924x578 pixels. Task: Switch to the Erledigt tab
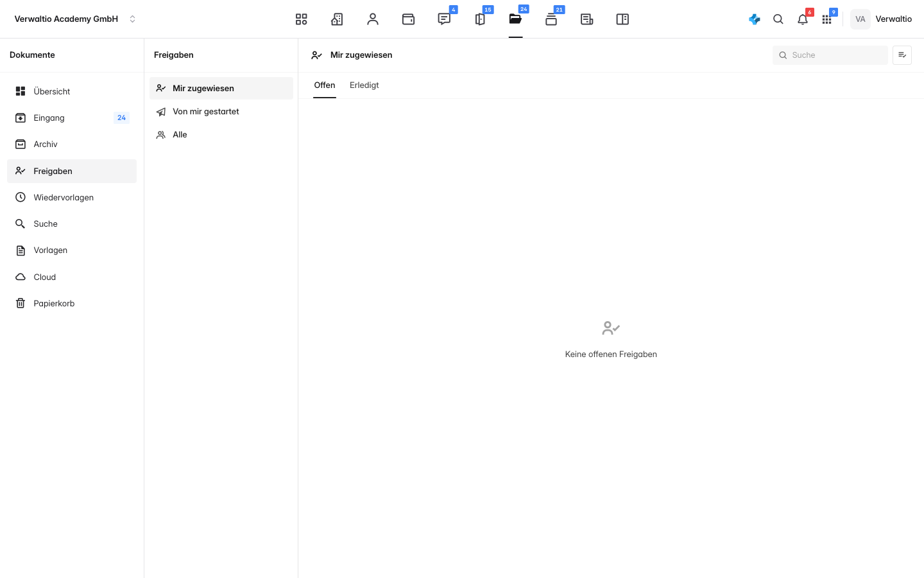(x=364, y=85)
